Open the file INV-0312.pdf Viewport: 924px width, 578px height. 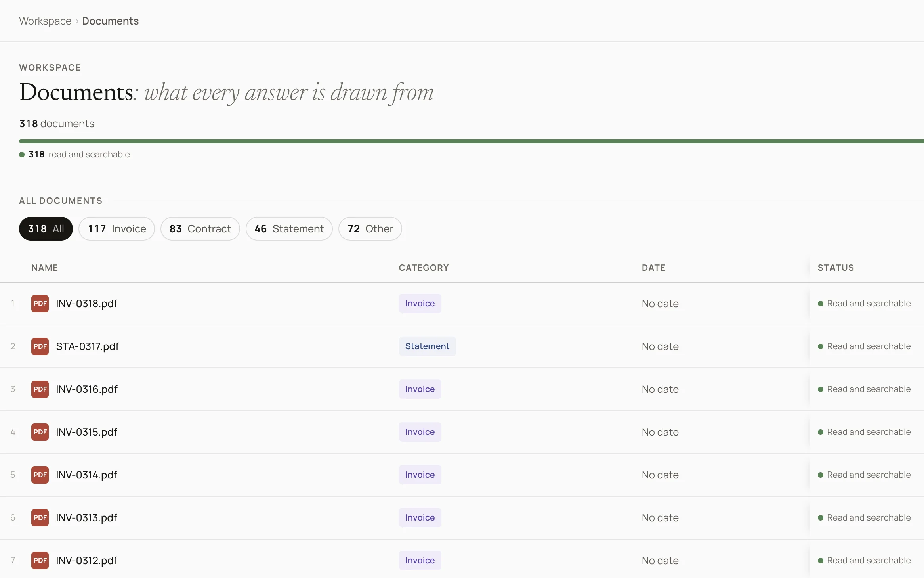point(87,561)
